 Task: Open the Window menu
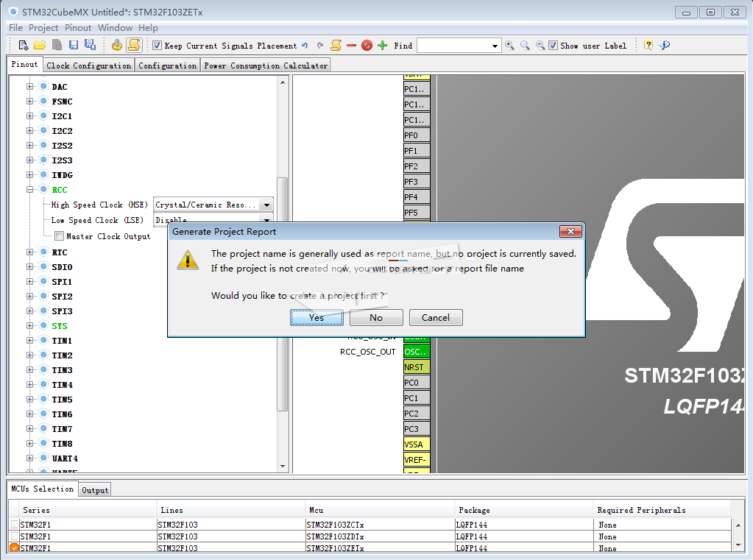pyautogui.click(x=116, y=28)
